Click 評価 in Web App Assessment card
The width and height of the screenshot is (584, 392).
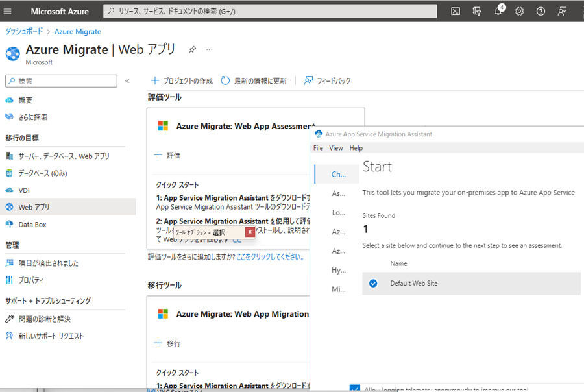click(167, 155)
